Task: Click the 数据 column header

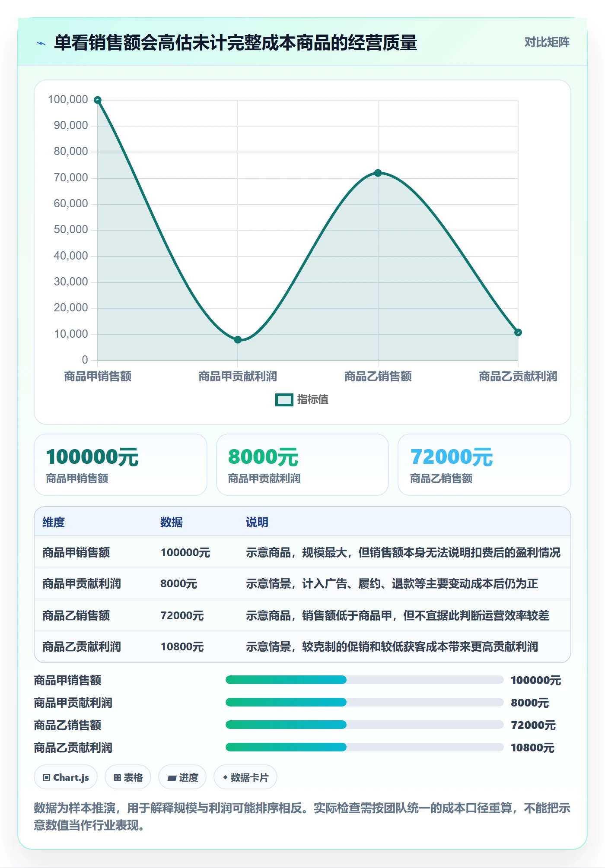Action: point(172,522)
